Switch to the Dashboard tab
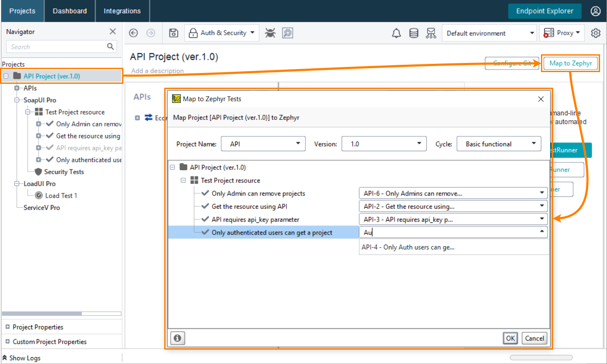607x364 pixels. pos(69,11)
